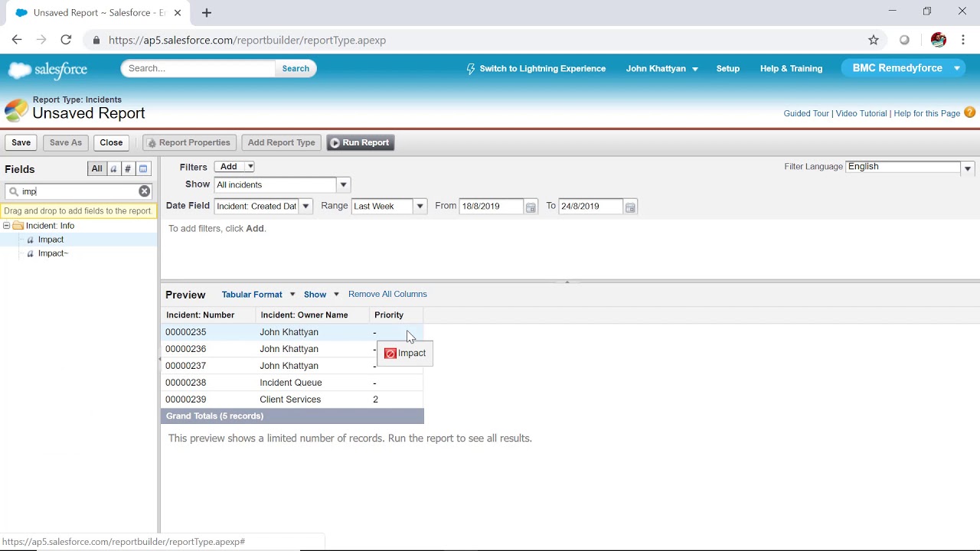Reload the browser page
The height and width of the screenshot is (551, 980).
pos(66,40)
